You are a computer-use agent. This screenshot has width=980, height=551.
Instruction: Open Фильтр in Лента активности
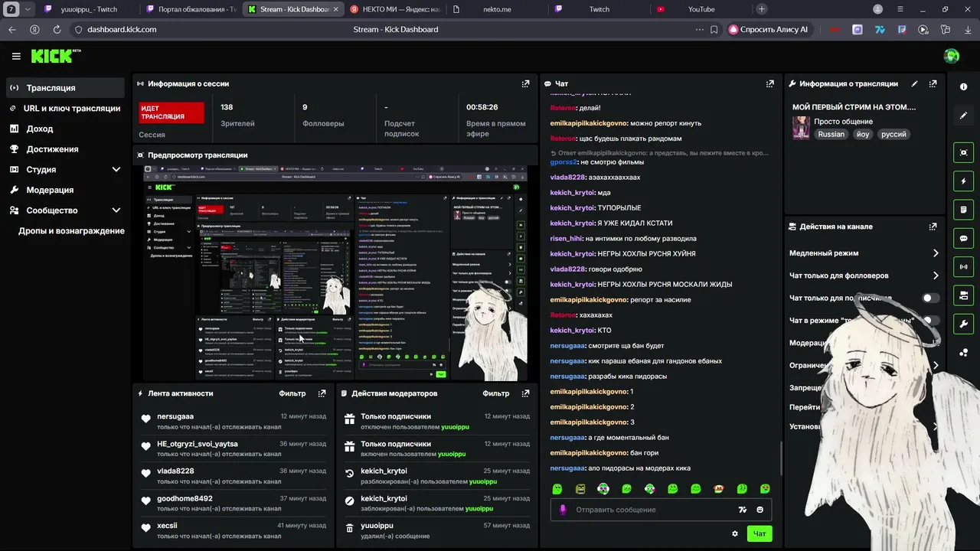click(x=292, y=393)
